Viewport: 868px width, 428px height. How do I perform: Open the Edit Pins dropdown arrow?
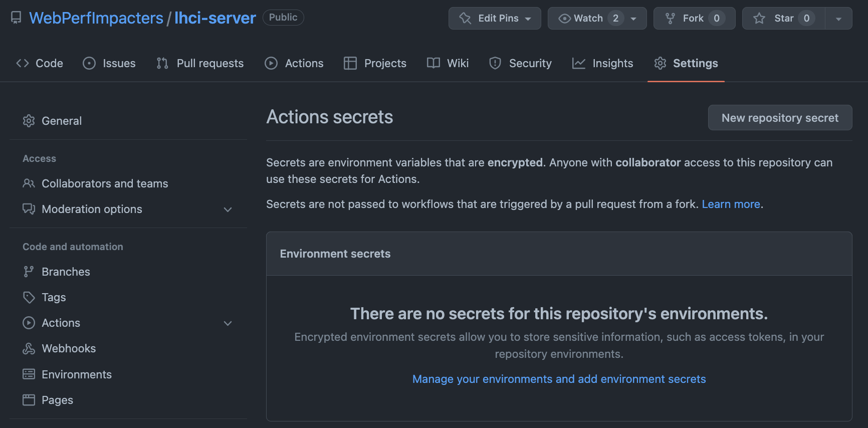[528, 19]
